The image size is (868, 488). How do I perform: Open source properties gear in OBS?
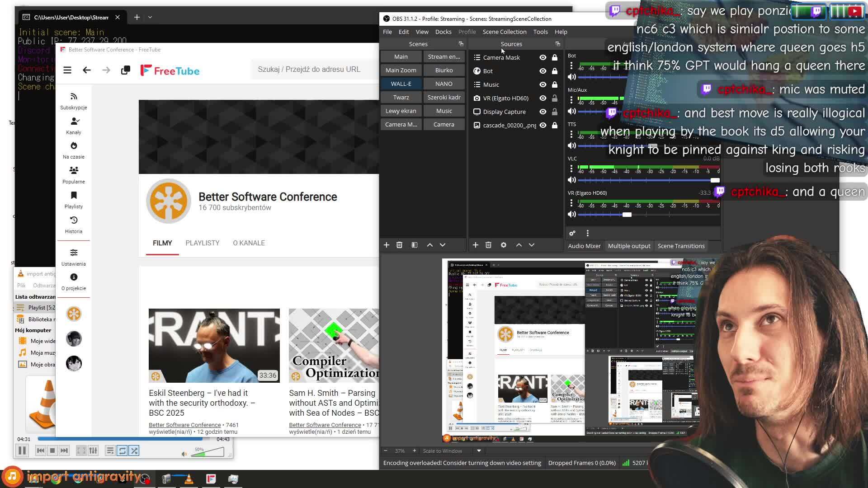pyautogui.click(x=504, y=245)
